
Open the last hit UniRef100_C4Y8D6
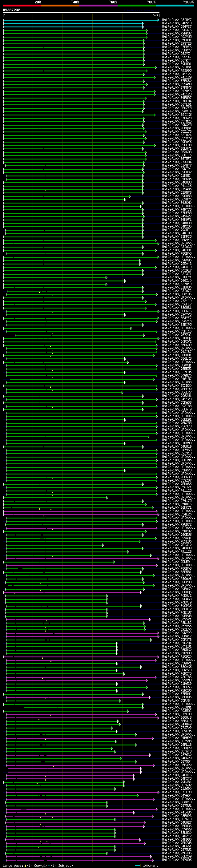177,860
